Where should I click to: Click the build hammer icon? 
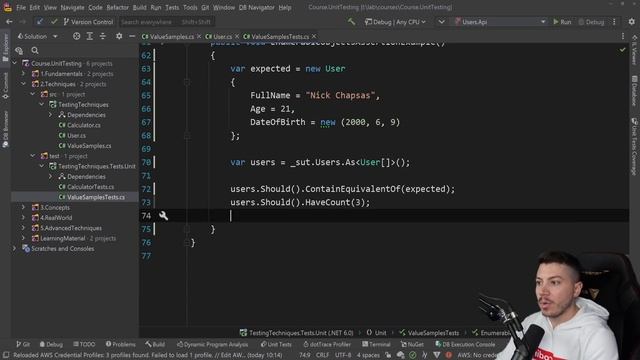[x=351, y=21]
